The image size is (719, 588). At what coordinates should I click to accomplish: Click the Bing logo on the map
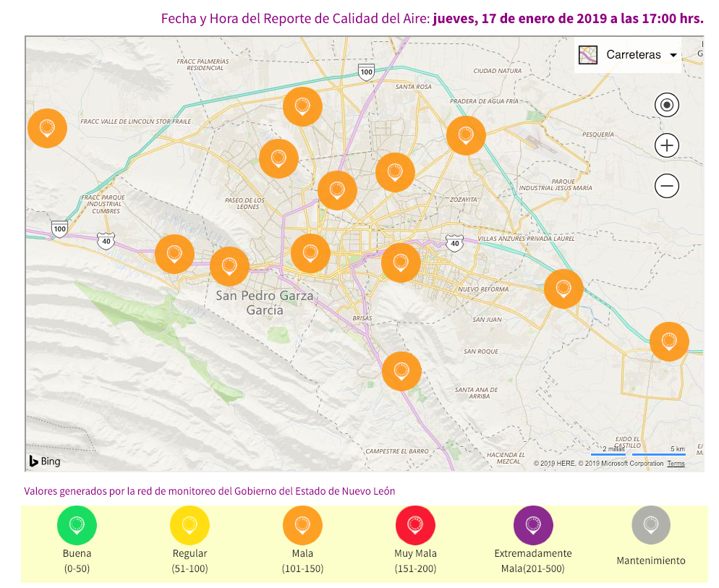click(x=46, y=461)
